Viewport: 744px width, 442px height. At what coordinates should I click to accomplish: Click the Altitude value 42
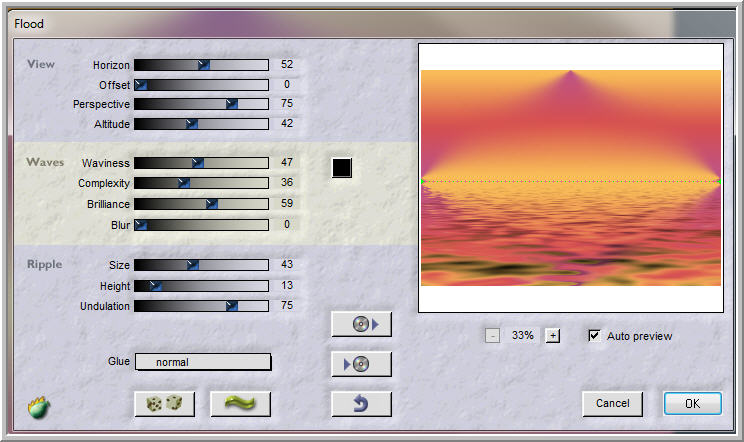coord(287,123)
